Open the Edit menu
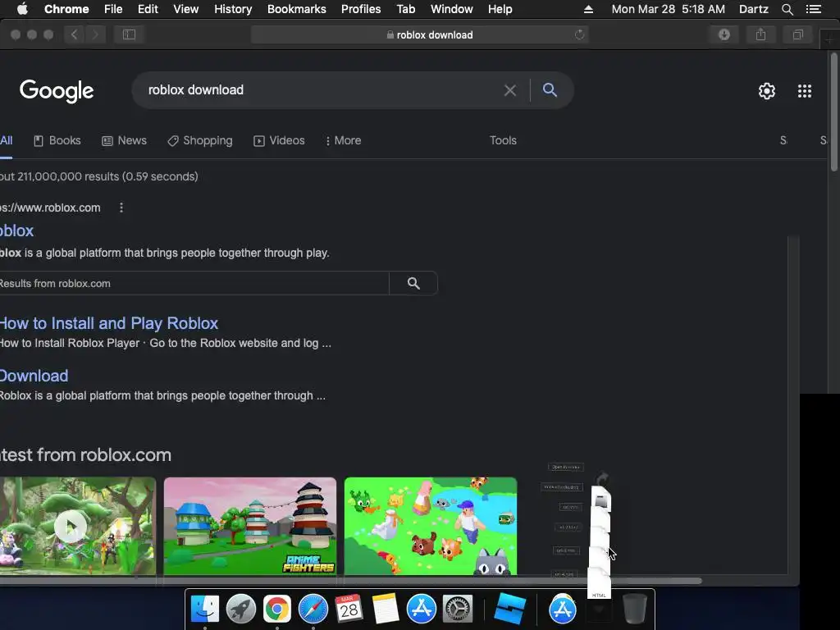Image resolution: width=840 pixels, height=630 pixels. coord(148,9)
